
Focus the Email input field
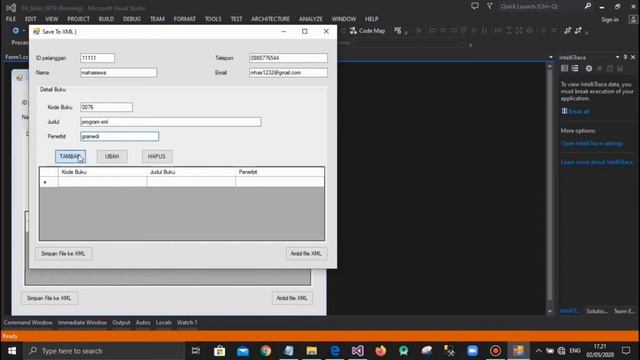click(288, 73)
